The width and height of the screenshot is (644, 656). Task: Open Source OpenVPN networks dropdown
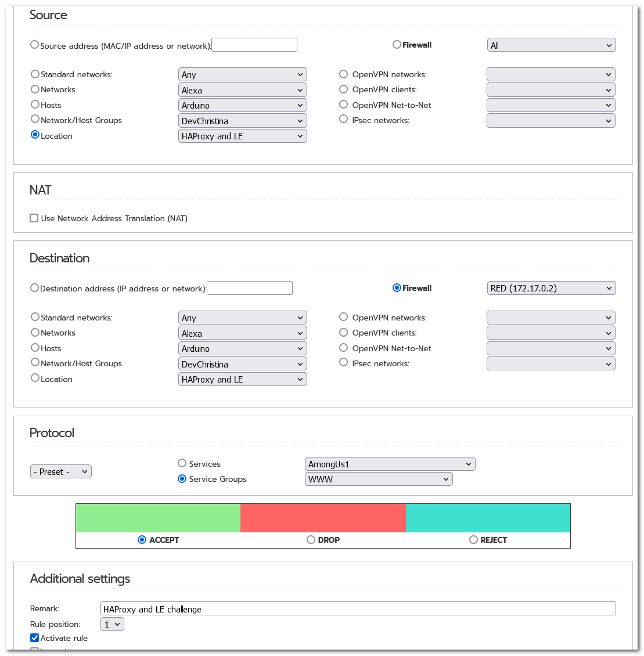tap(551, 74)
